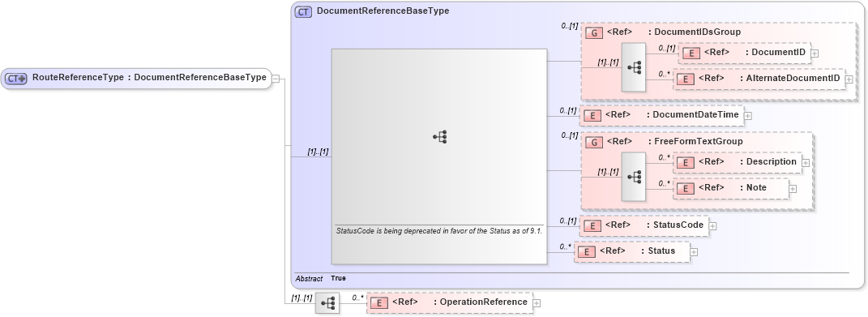Click the E icon of OperationReference
The height and width of the screenshot is (317, 868).
379,302
